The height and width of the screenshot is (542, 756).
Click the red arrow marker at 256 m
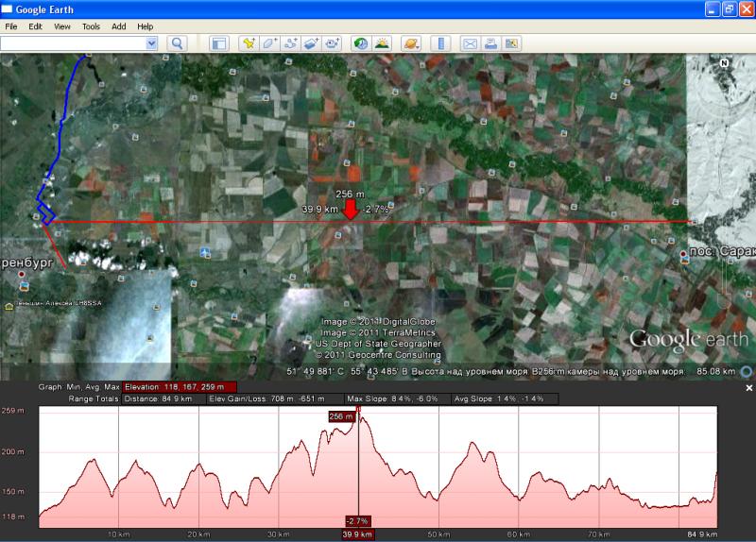pyautogui.click(x=351, y=210)
